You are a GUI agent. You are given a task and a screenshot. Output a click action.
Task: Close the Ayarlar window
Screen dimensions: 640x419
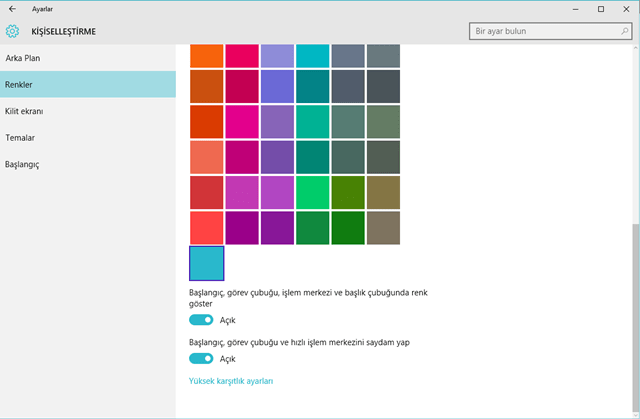[x=626, y=9]
